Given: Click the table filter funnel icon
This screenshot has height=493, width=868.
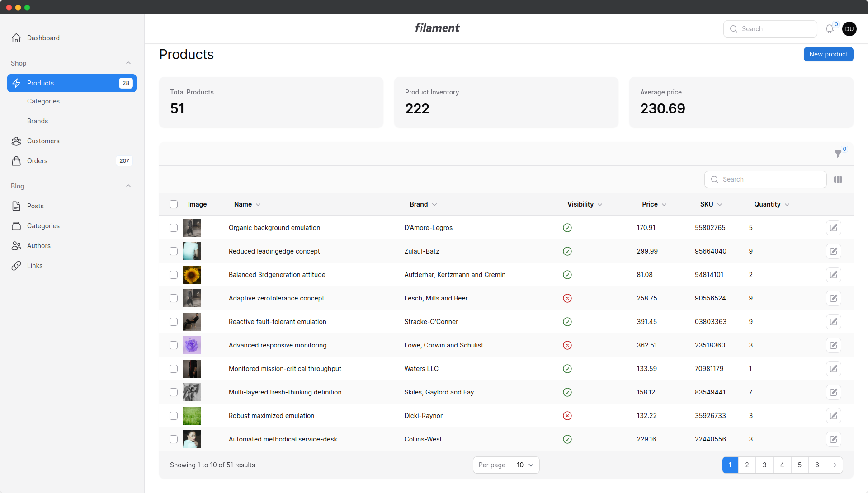Looking at the screenshot, I should (x=838, y=154).
